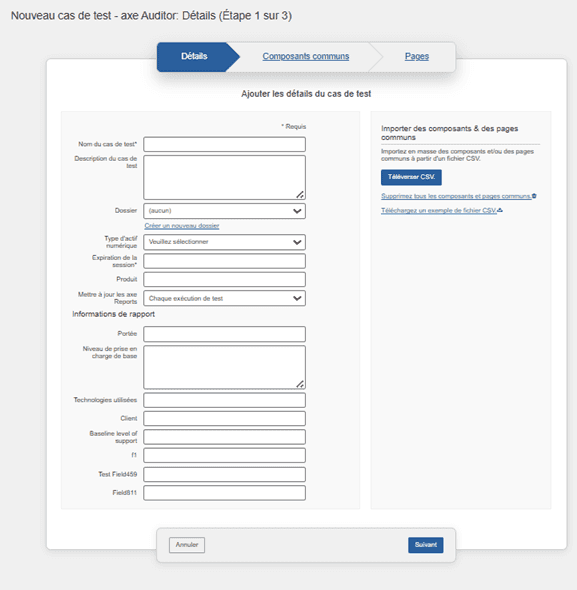This screenshot has width=577, height=590.
Task: Cancel with the Annuler button
Action: point(187,545)
